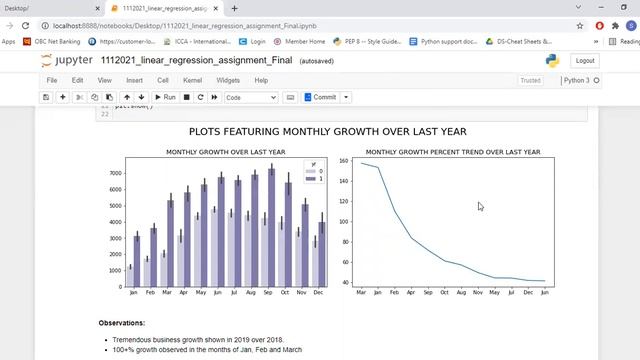Open PEP 8 Style Guide bookmark
The image size is (640, 360).
pyautogui.click(x=367, y=41)
